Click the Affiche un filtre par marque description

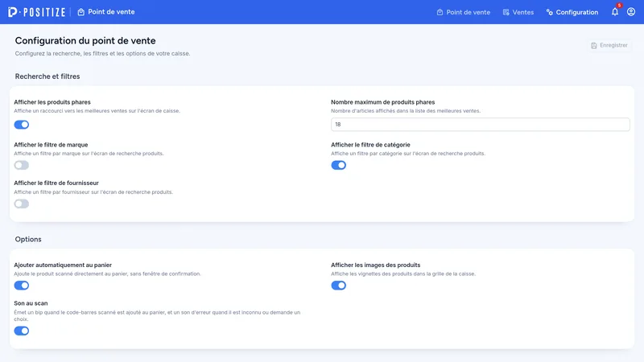tap(89, 154)
